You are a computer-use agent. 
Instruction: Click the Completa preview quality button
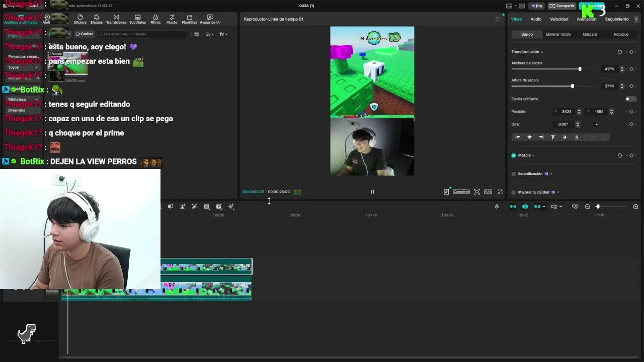(x=461, y=192)
